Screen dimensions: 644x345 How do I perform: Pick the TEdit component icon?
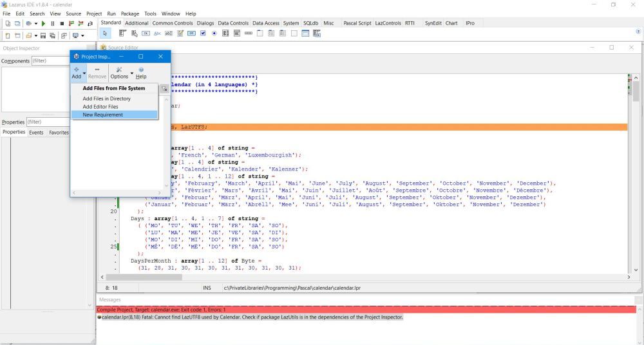(x=168, y=33)
